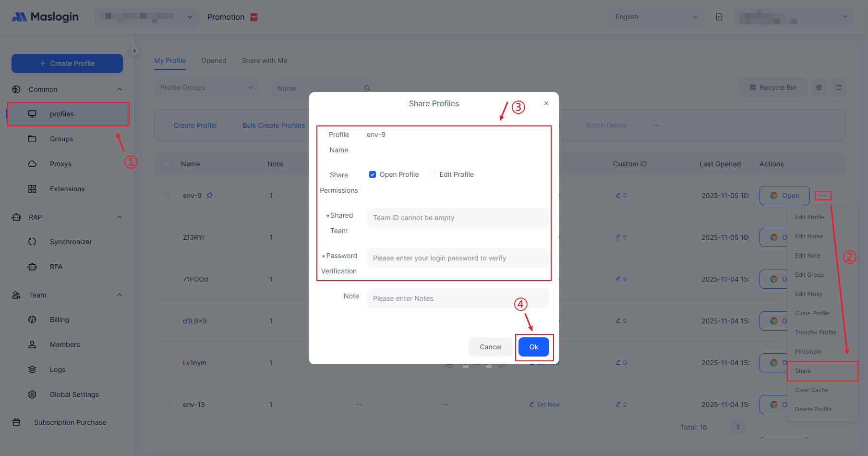Switch to the Share with Me tab
The width and height of the screenshot is (868, 456).
tap(264, 61)
